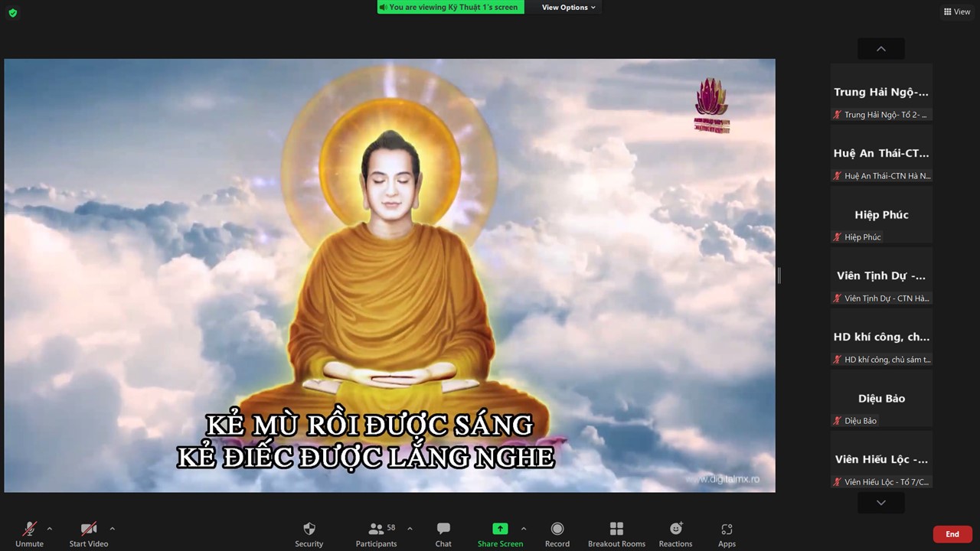The image size is (980, 551).
Task: Click the shared screen video area
Action: pos(390,275)
